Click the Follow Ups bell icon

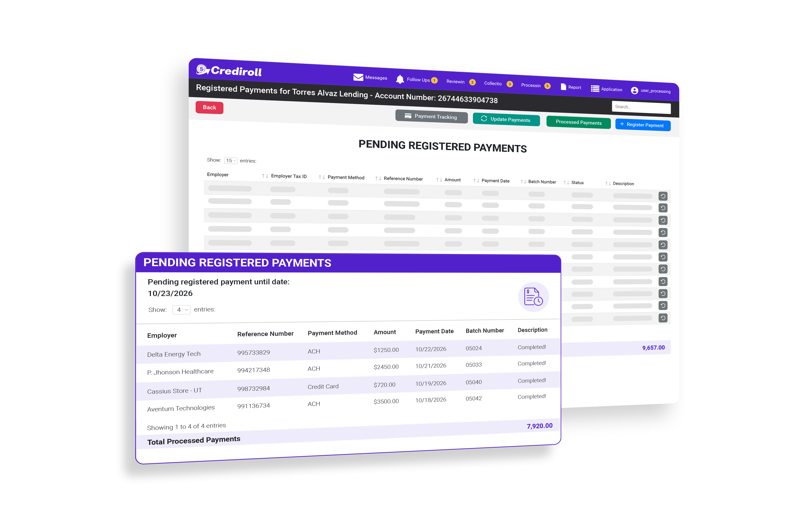[400, 79]
